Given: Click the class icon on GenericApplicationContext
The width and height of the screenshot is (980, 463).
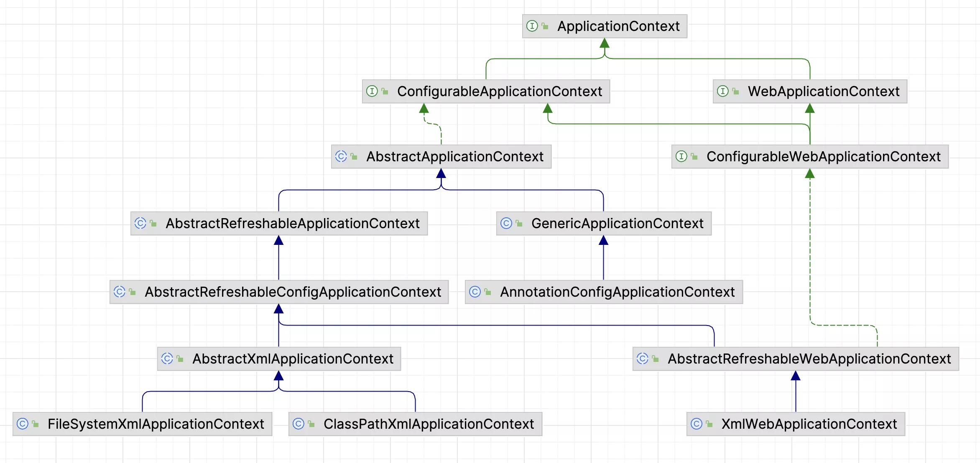Looking at the screenshot, I should pyautogui.click(x=506, y=223).
